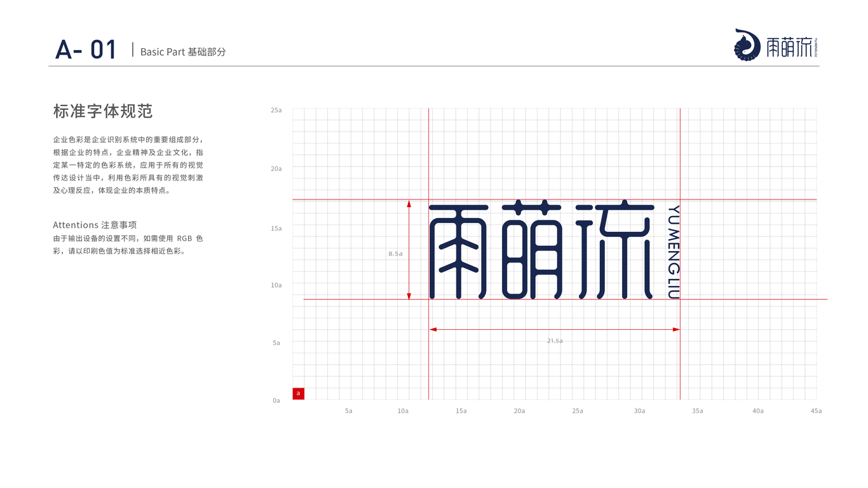This screenshot has height=488, width=868.
Task: Click the 45a label on horizontal axis
Action: [816, 410]
